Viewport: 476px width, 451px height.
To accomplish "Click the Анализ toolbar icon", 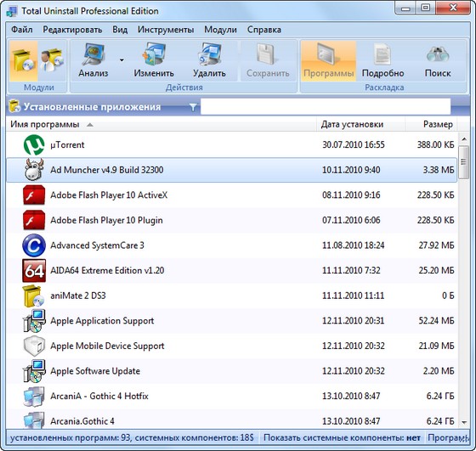I will 93,54.
